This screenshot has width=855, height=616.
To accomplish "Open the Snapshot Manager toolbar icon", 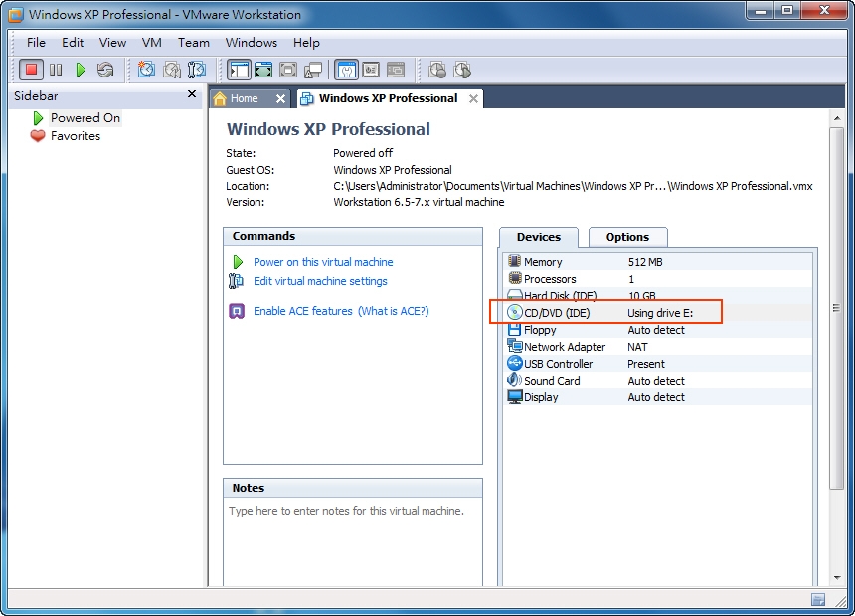I will [196, 70].
